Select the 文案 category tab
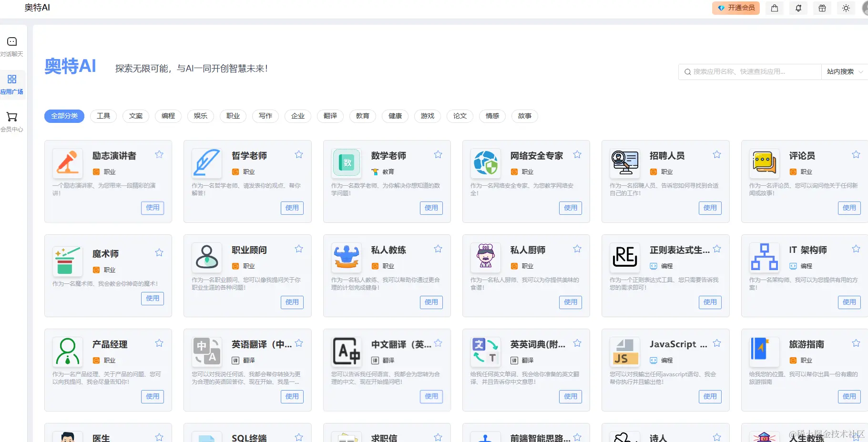The width and height of the screenshot is (868, 442). tap(136, 116)
